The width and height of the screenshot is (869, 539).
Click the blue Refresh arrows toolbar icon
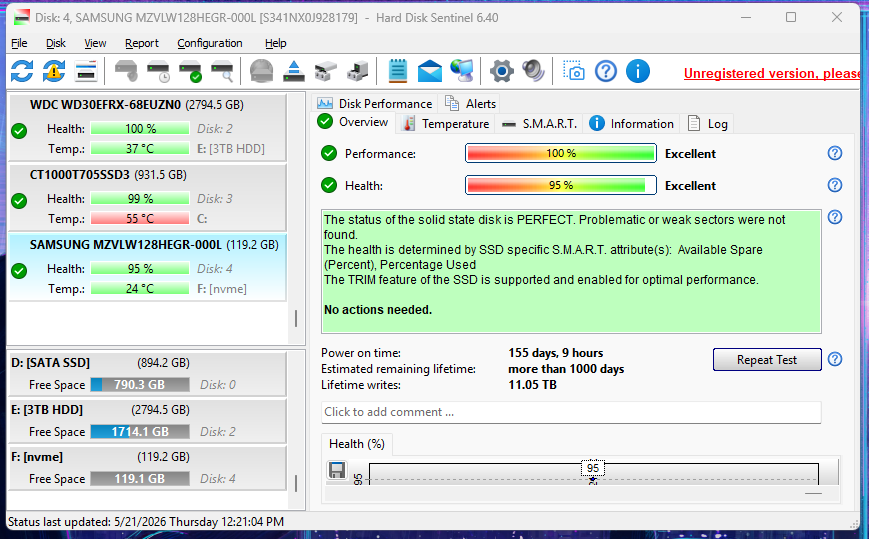(22, 71)
